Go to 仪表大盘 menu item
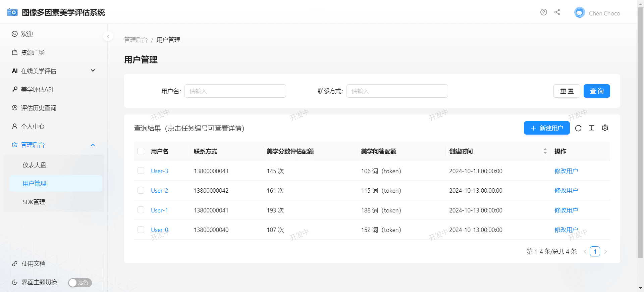The height and width of the screenshot is (292, 644). point(35,165)
